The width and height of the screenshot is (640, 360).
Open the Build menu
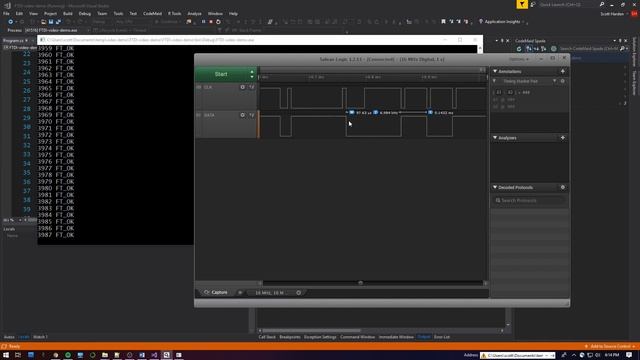point(68,14)
